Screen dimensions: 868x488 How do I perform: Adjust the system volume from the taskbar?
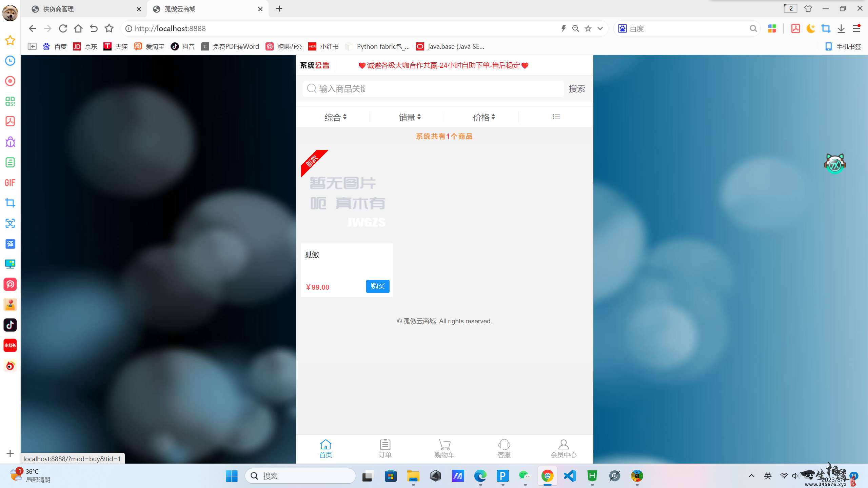796,475
